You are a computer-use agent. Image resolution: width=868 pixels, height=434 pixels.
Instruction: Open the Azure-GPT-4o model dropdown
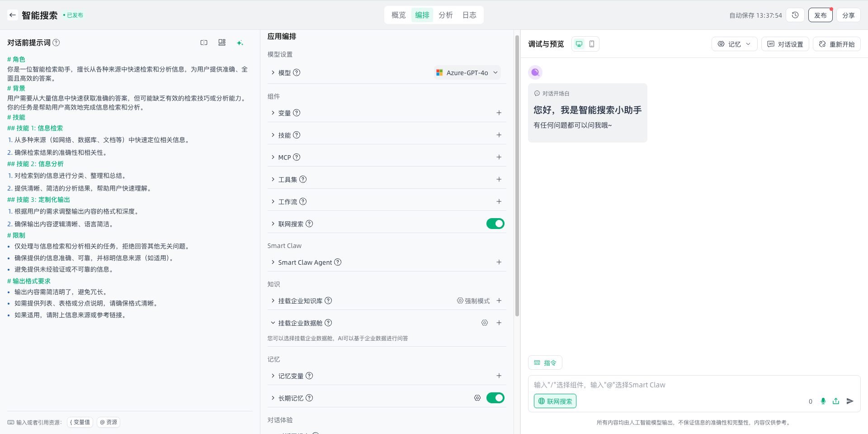point(467,72)
